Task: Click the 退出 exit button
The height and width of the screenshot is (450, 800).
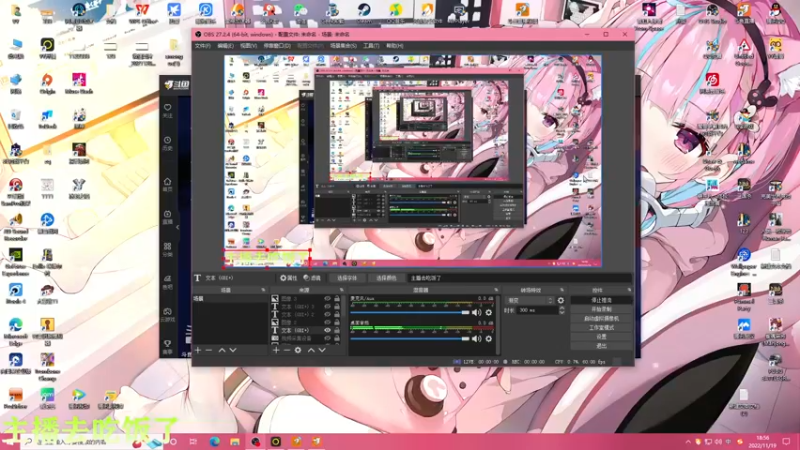Action: coord(601,346)
